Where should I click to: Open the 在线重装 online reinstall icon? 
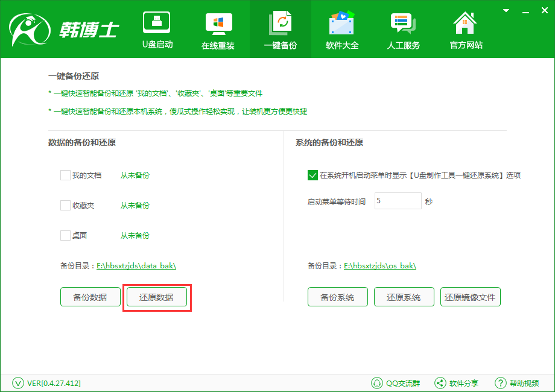point(218,24)
